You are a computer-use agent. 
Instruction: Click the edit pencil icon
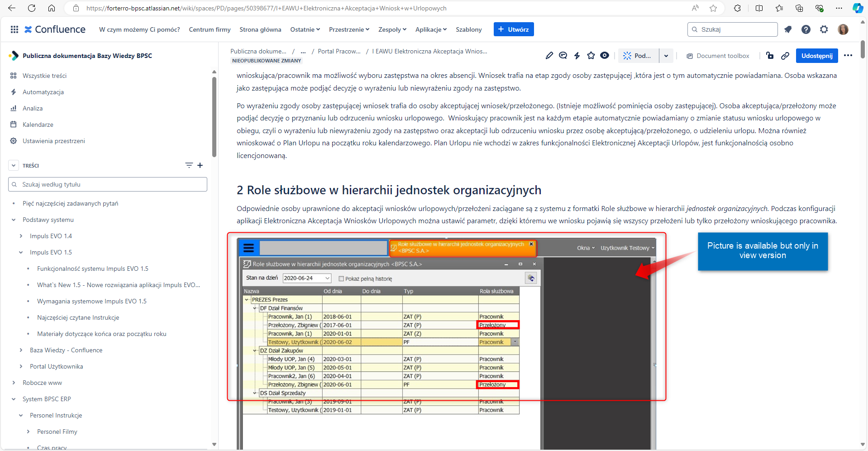[x=549, y=56]
